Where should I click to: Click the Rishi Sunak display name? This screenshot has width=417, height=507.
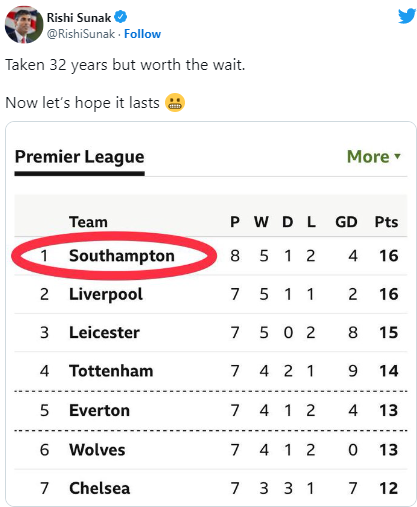click(79, 17)
